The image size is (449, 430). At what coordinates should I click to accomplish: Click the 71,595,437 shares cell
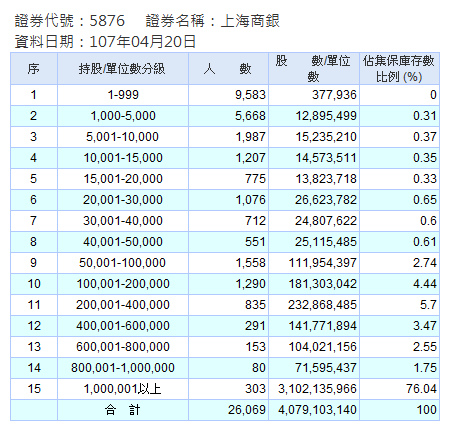point(314,368)
